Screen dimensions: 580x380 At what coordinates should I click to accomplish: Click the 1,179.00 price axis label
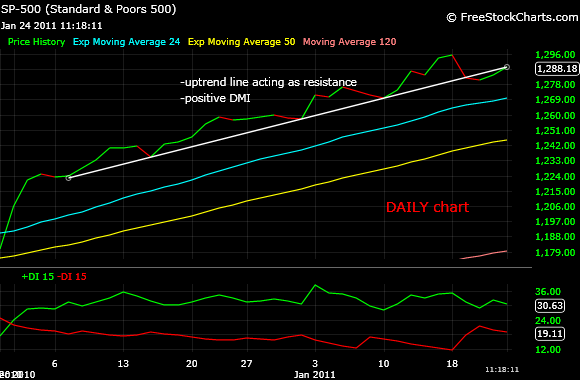click(555, 253)
